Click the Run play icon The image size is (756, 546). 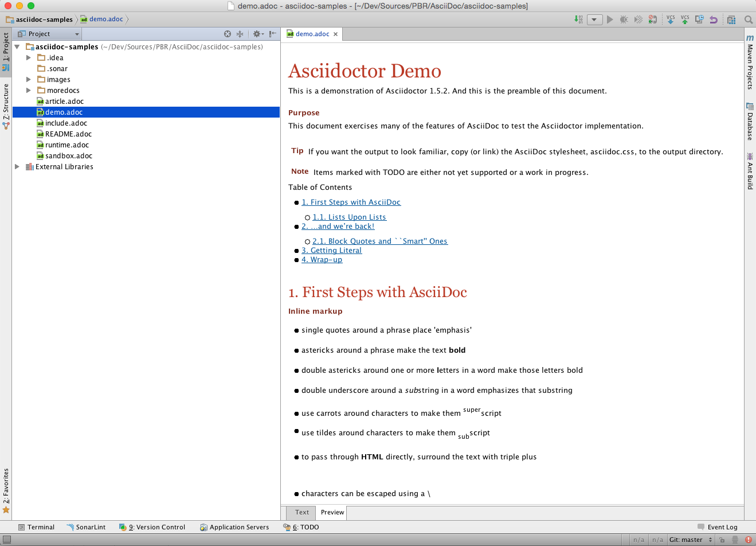point(610,19)
